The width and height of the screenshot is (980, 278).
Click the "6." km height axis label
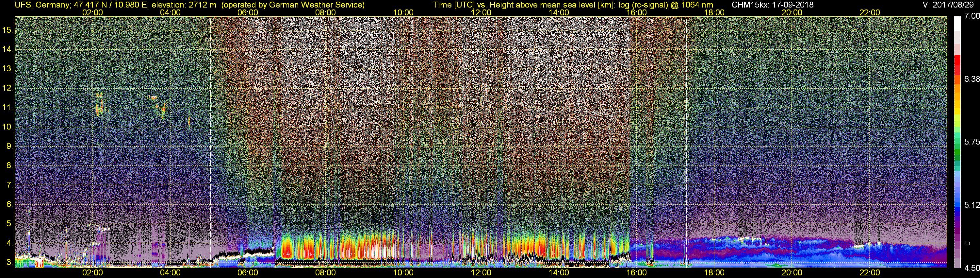(9, 204)
